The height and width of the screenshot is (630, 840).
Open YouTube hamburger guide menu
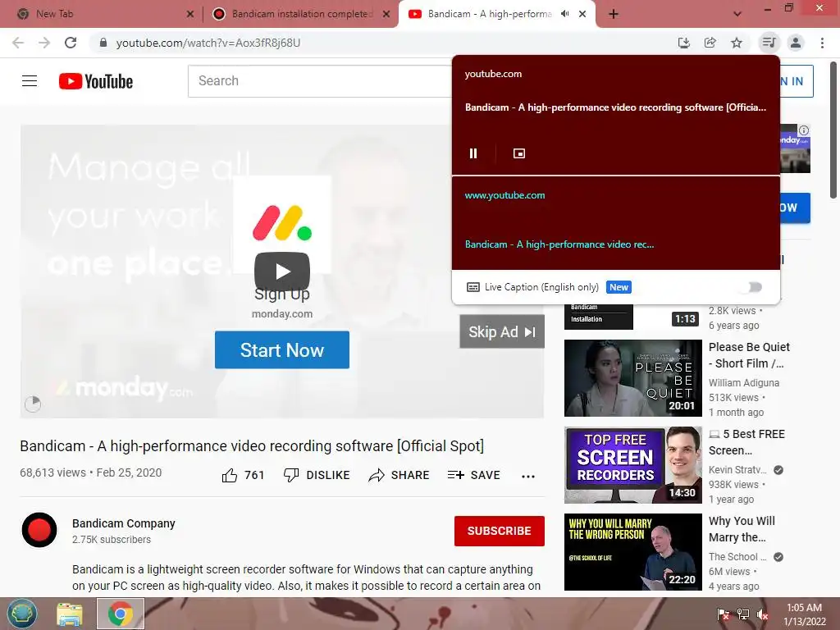point(30,81)
